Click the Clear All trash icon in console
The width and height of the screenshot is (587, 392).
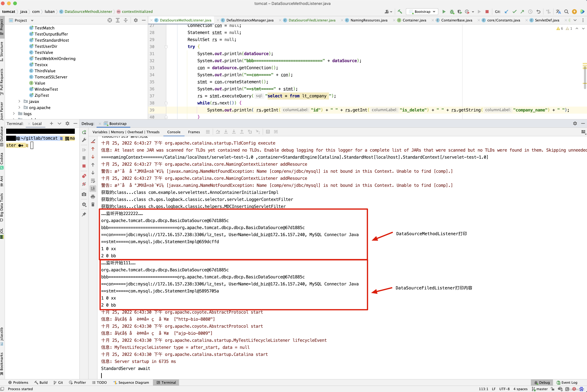[93, 205]
